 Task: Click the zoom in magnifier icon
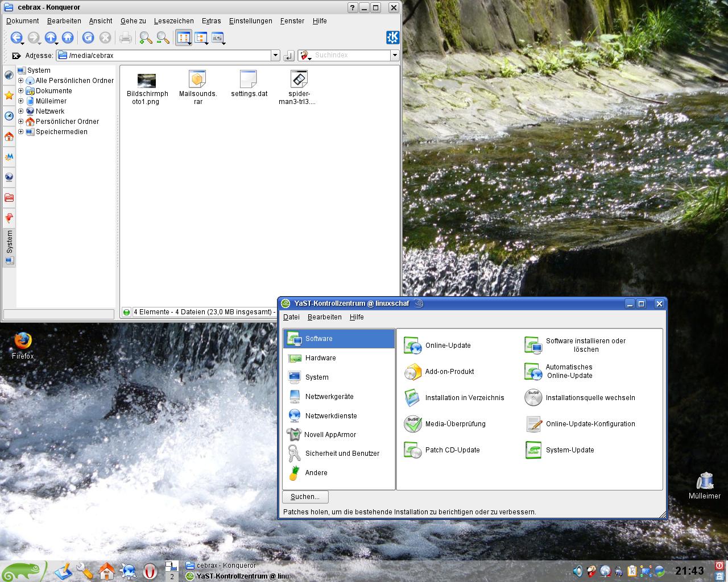point(146,38)
